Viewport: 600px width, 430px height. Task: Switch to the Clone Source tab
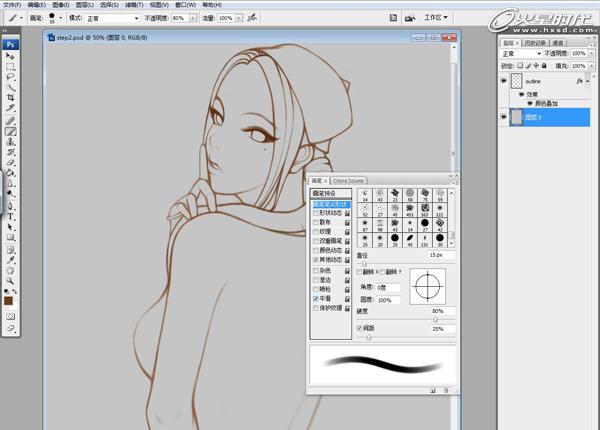(348, 181)
